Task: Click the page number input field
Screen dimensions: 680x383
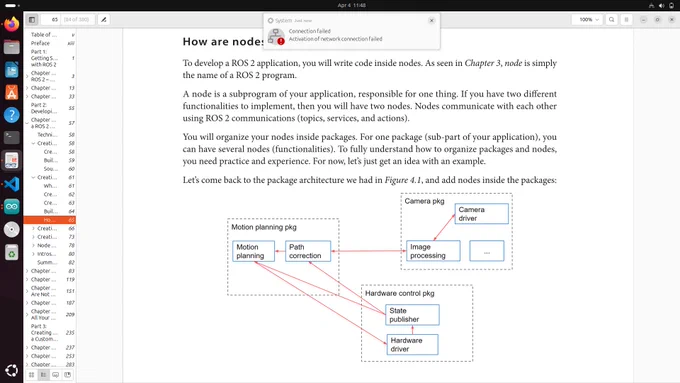Action: point(51,20)
